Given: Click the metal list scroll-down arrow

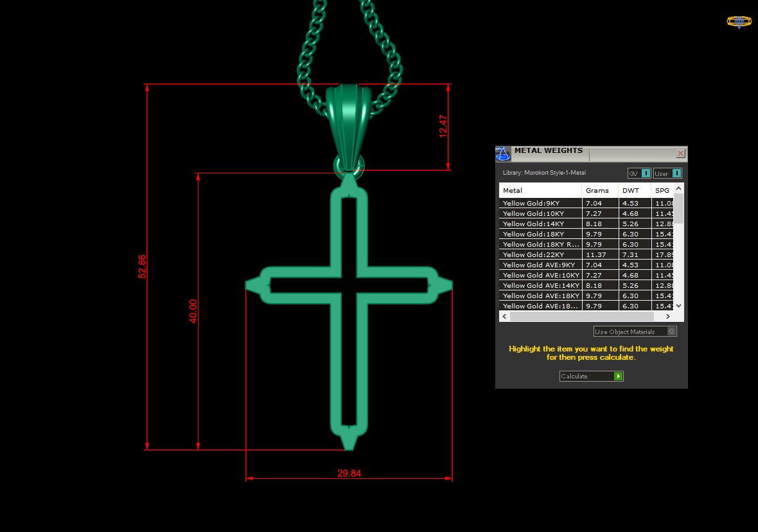Looking at the screenshot, I should (x=679, y=306).
